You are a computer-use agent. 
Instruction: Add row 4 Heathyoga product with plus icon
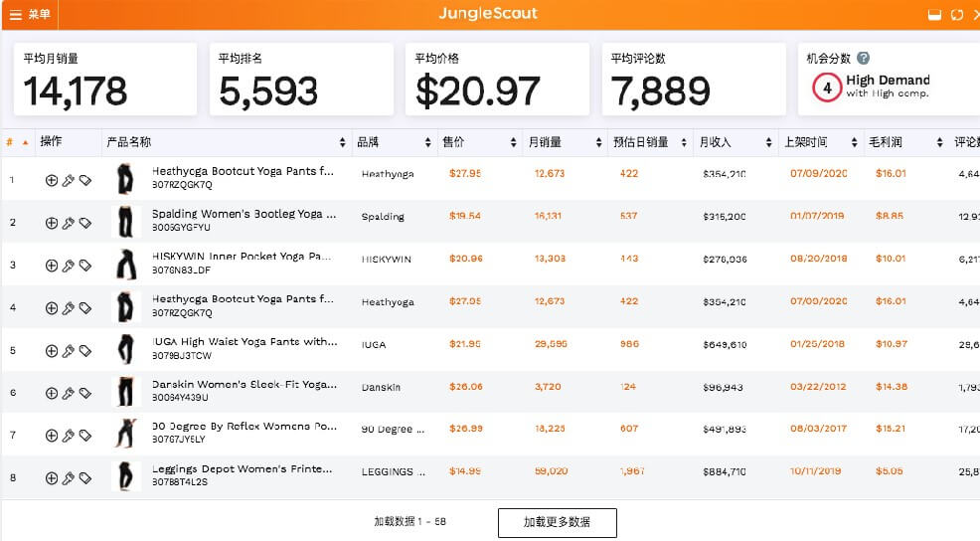52,307
